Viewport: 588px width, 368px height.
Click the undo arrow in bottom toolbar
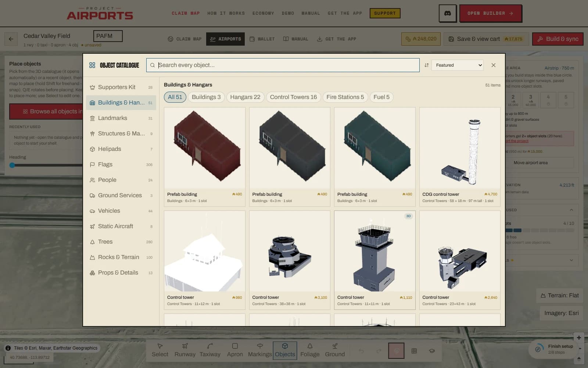361,351
